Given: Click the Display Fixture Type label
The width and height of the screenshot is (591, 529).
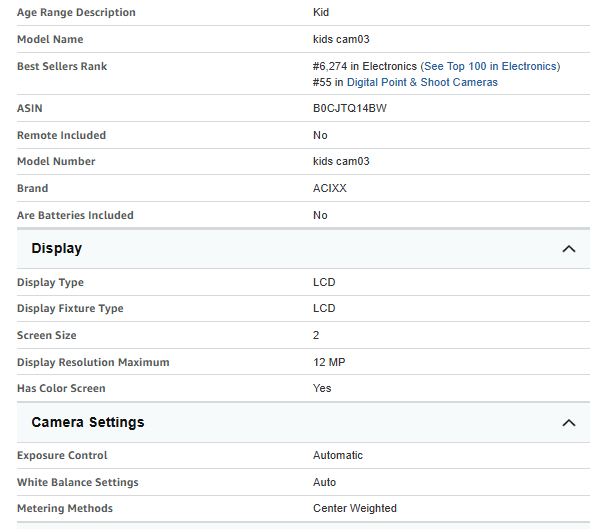Looking at the screenshot, I should pyautogui.click(x=70, y=309).
